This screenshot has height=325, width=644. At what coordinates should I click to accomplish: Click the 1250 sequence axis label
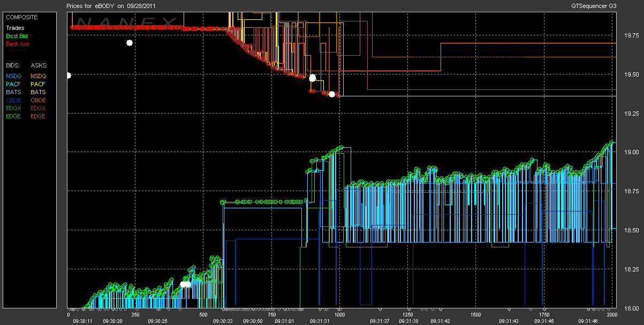click(x=408, y=315)
